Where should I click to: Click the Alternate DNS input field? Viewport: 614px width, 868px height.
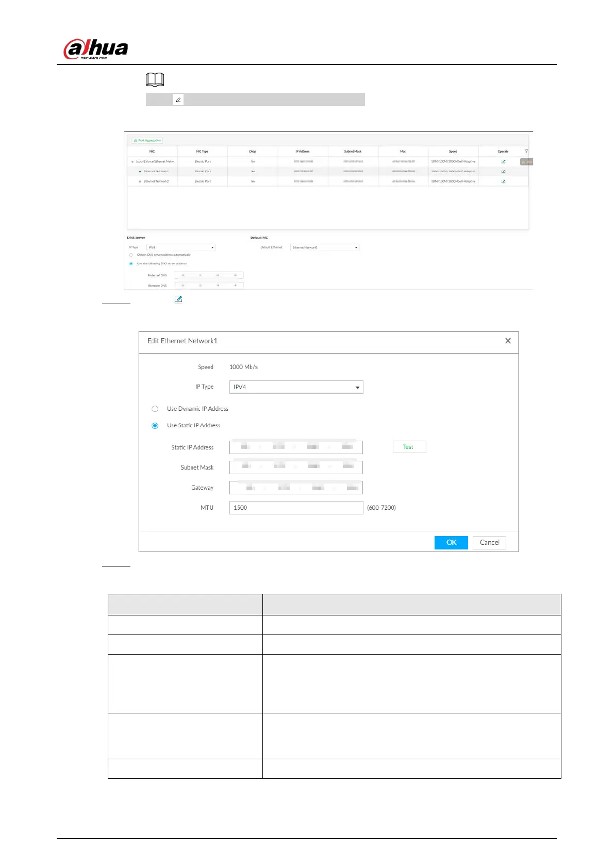209,286
